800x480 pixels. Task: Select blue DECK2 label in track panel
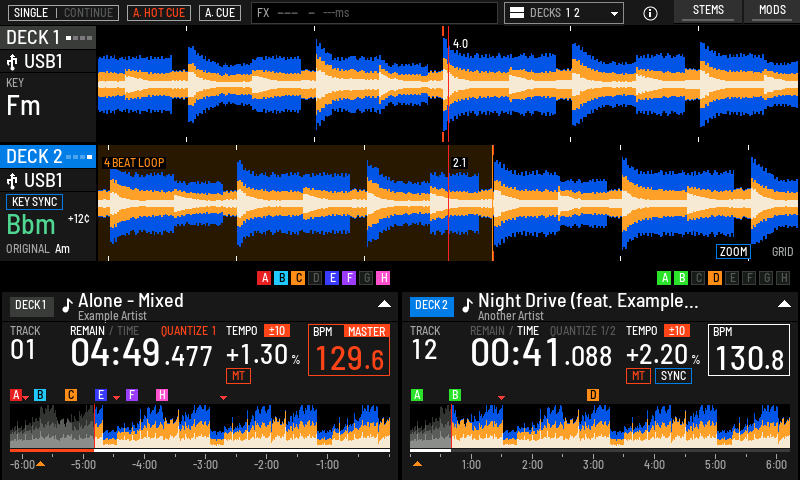pos(431,305)
